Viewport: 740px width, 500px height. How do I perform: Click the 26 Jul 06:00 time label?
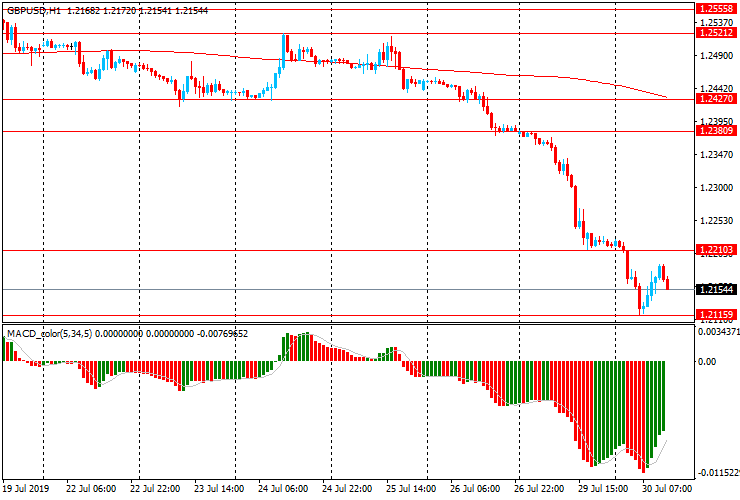475,488
